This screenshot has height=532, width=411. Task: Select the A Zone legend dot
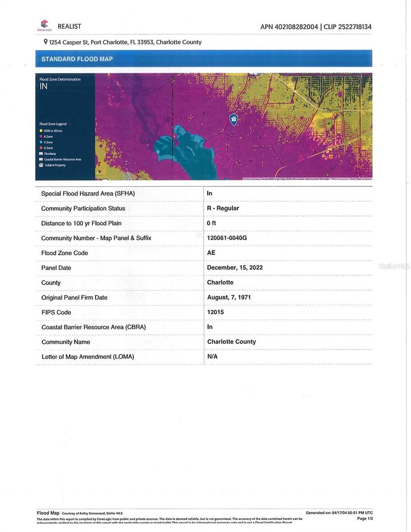coord(40,136)
